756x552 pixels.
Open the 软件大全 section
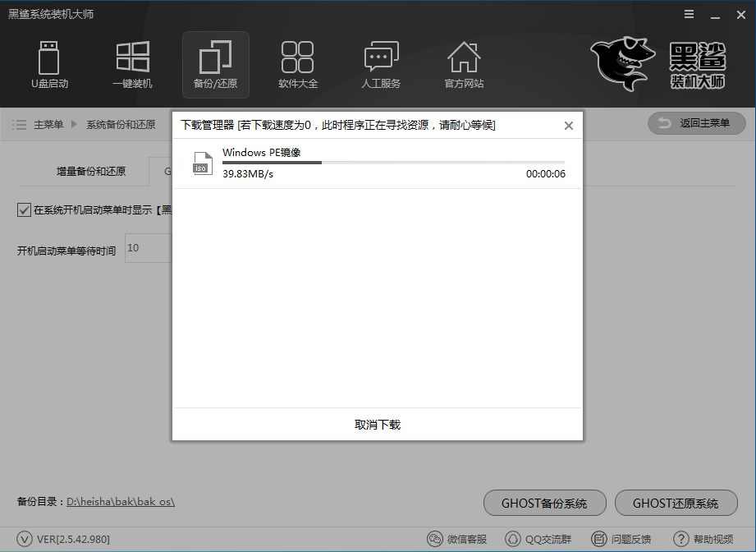298,64
